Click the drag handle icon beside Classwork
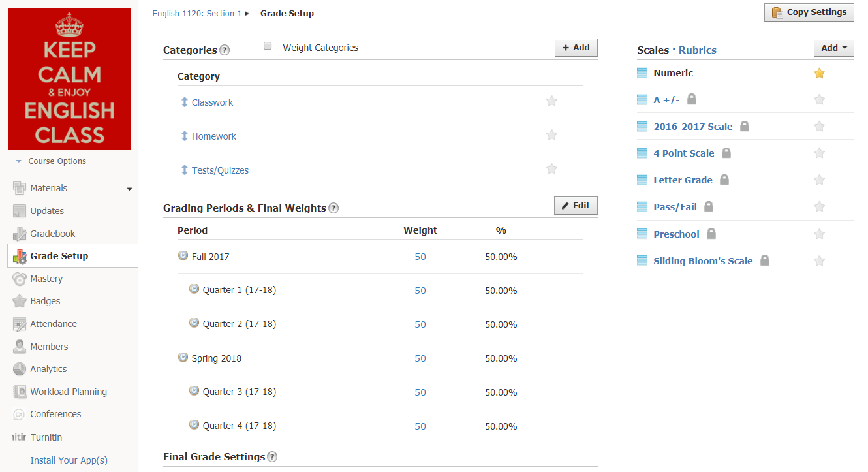 click(x=184, y=102)
